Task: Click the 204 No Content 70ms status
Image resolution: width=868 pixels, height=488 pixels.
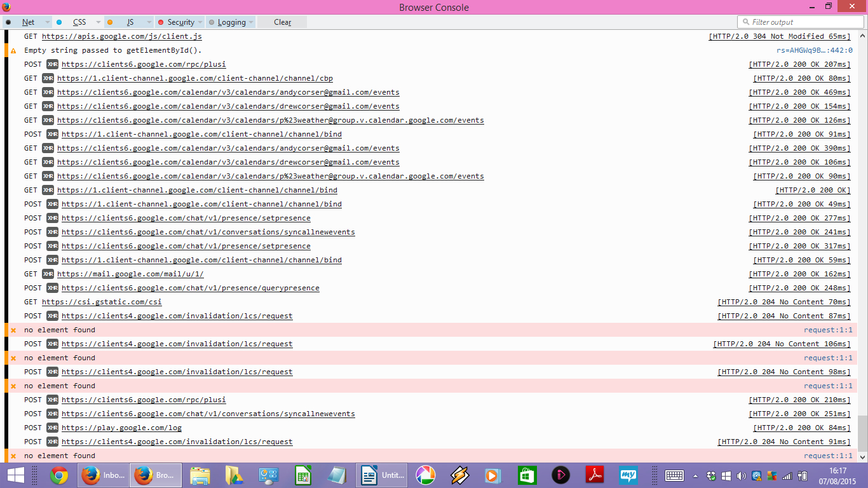Action: [784, 302]
